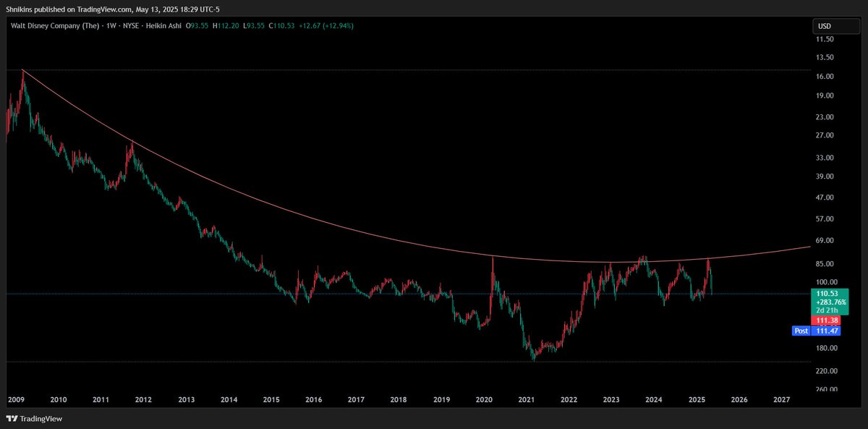Click the red 111.38 price label
This screenshot has width=868, height=429.
(826, 320)
